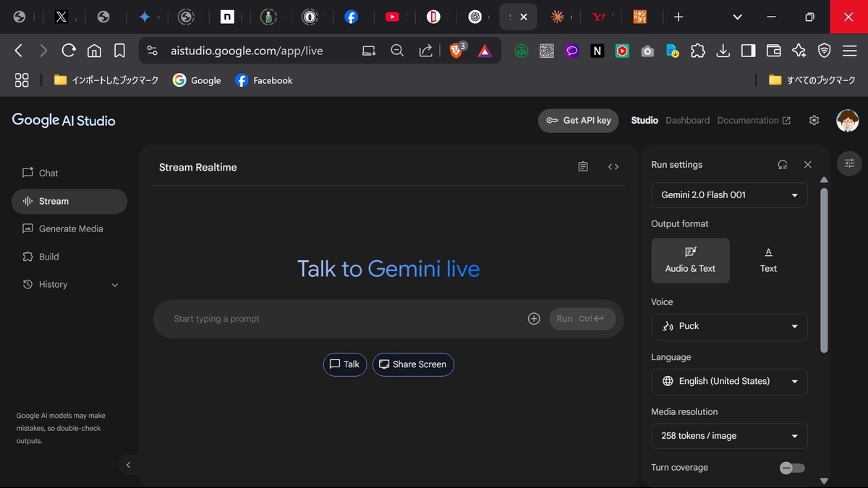The height and width of the screenshot is (488, 868).
Task: Select Stream in the sidebar
Action: (69, 201)
